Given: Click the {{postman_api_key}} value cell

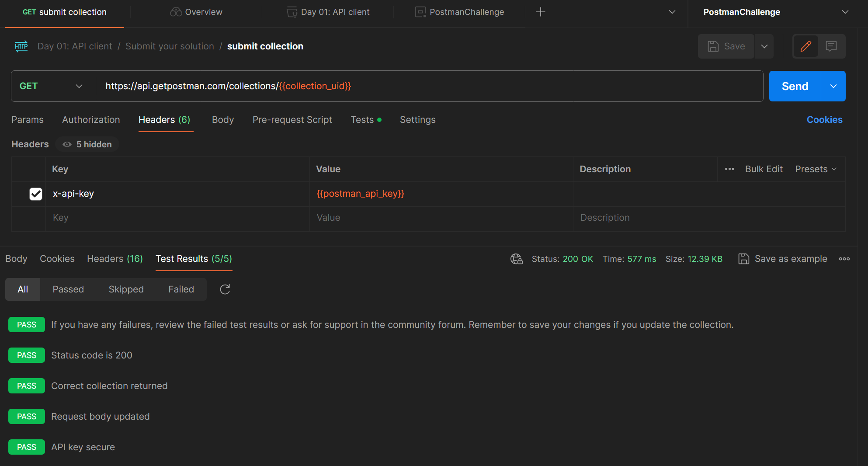Looking at the screenshot, I should pyautogui.click(x=441, y=194).
